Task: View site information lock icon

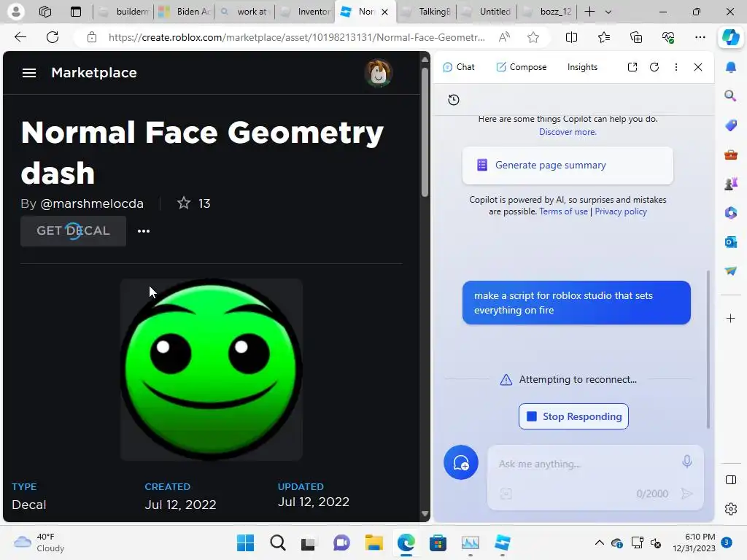Action: click(91, 37)
